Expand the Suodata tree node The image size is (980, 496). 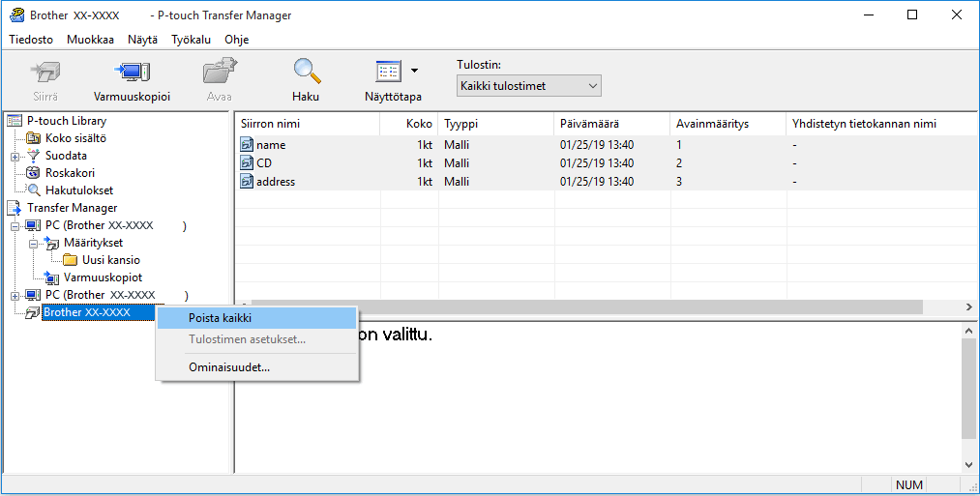click(x=15, y=157)
